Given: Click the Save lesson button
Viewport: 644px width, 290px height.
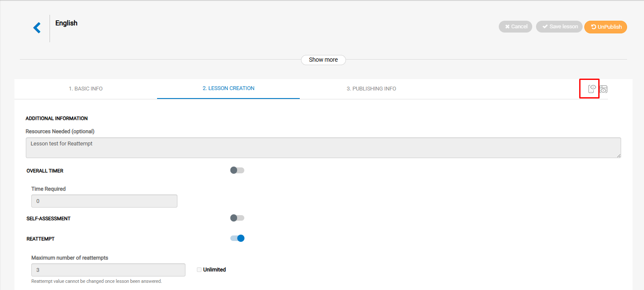Looking at the screenshot, I should coord(559,27).
